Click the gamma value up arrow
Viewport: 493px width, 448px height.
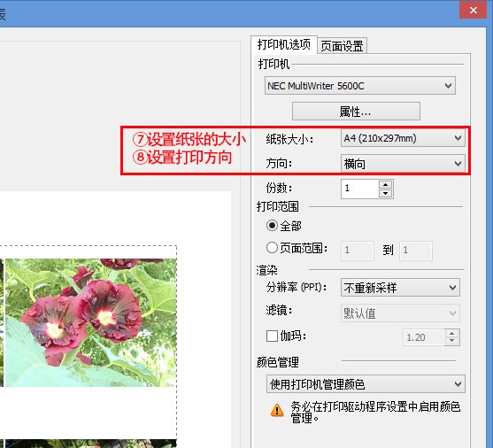[451, 334]
